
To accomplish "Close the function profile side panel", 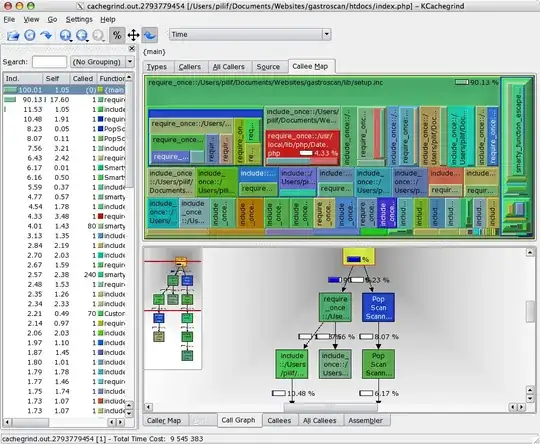I will [132, 49].
